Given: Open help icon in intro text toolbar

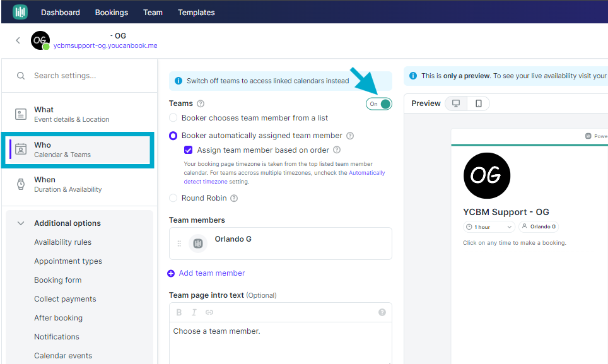Looking at the screenshot, I should point(382,312).
